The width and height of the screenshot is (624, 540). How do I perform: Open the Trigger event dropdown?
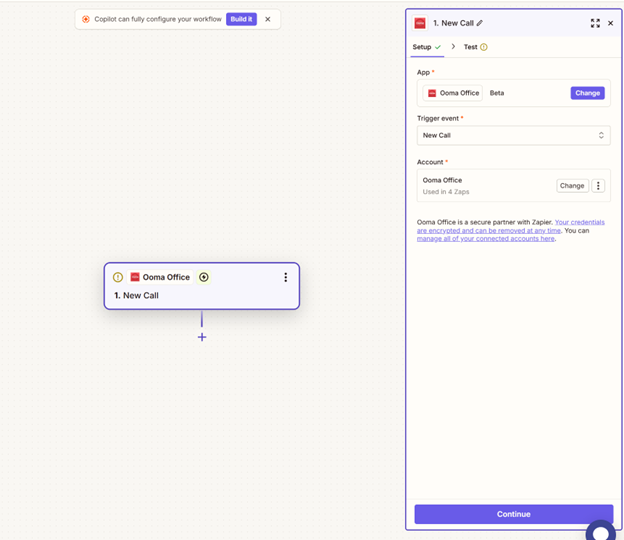pos(513,135)
